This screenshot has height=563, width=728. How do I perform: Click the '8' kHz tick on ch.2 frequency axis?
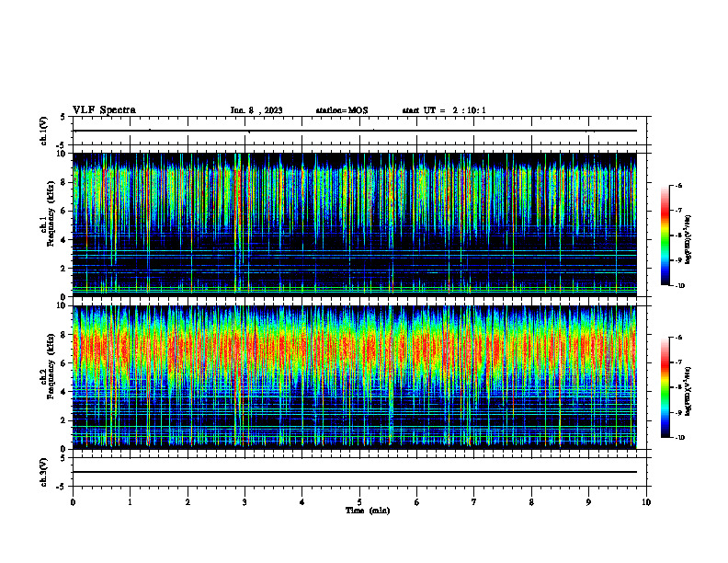[64, 335]
